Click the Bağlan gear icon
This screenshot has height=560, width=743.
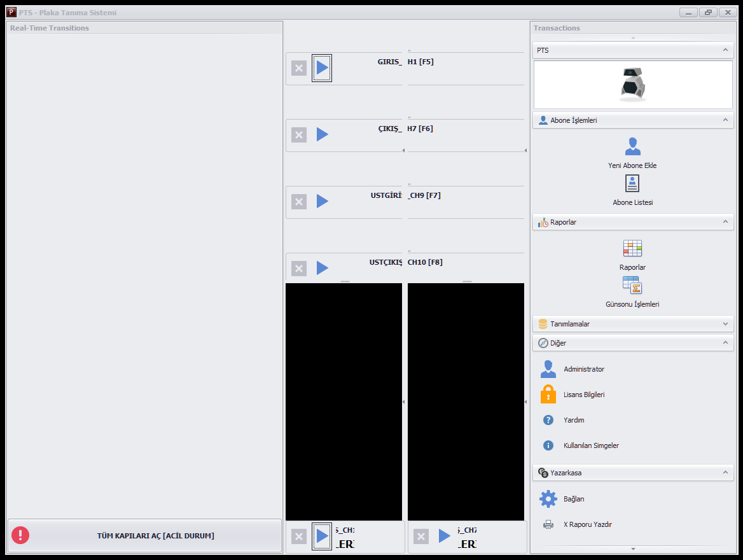point(548,499)
